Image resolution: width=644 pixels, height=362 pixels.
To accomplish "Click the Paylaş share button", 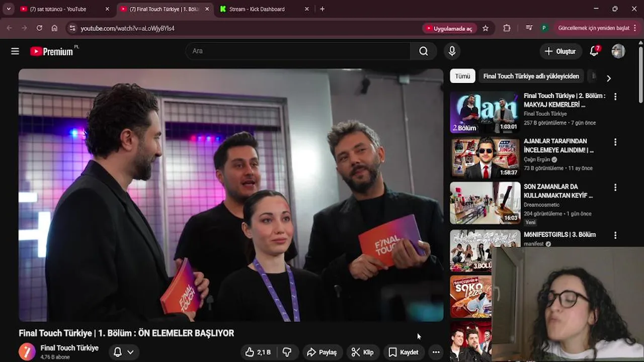I will (x=322, y=352).
